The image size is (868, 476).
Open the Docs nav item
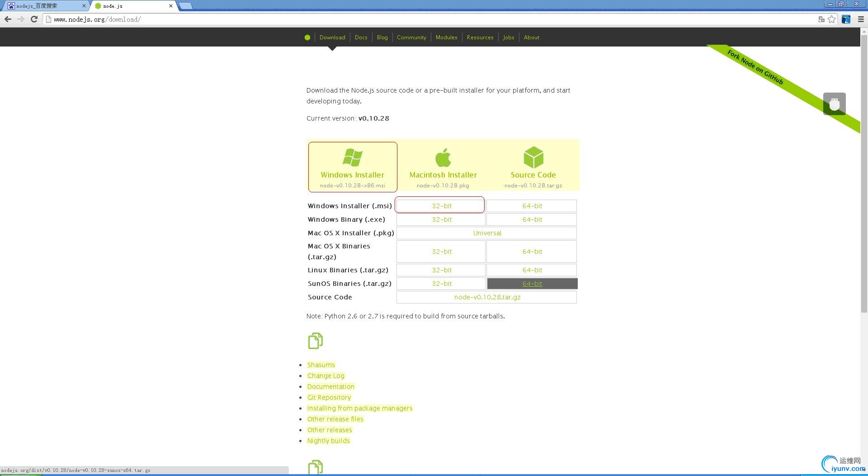361,37
